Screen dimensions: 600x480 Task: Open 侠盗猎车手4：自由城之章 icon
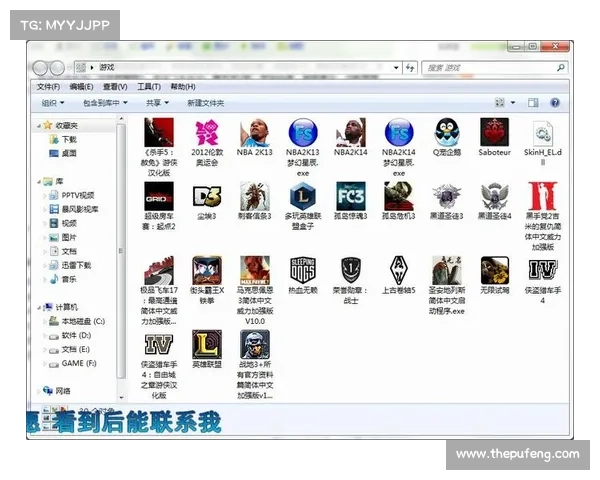pos(159,344)
